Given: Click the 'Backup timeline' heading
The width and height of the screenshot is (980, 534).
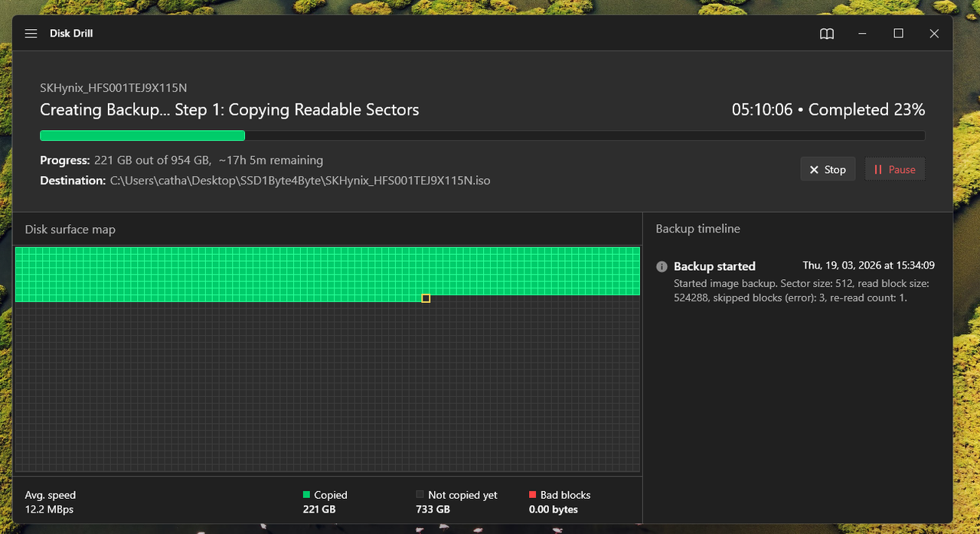Looking at the screenshot, I should 698,229.
